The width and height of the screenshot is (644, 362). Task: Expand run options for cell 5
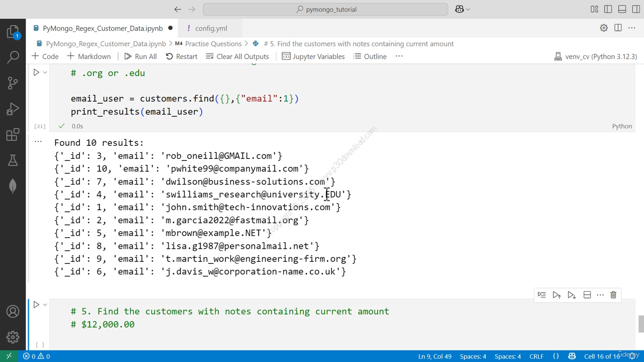[x=45, y=304]
